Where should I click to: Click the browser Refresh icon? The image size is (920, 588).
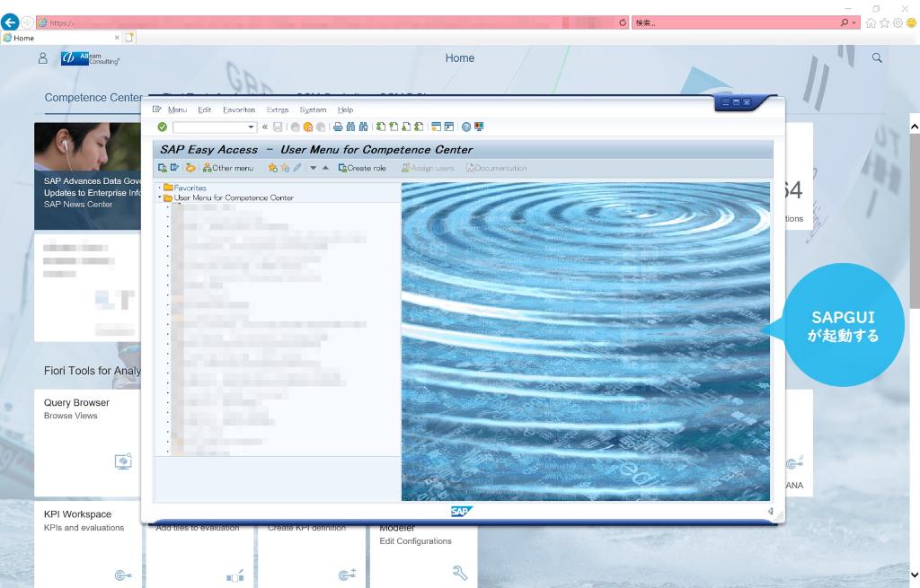click(622, 22)
